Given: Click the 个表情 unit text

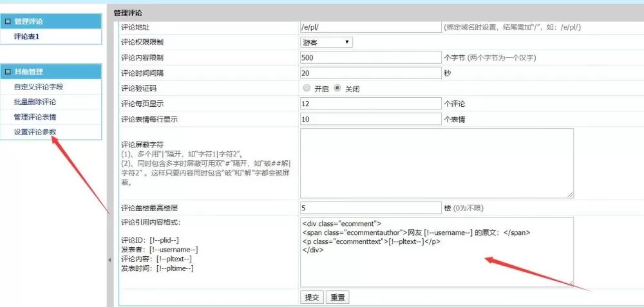Looking at the screenshot, I should pyautogui.click(x=455, y=120).
